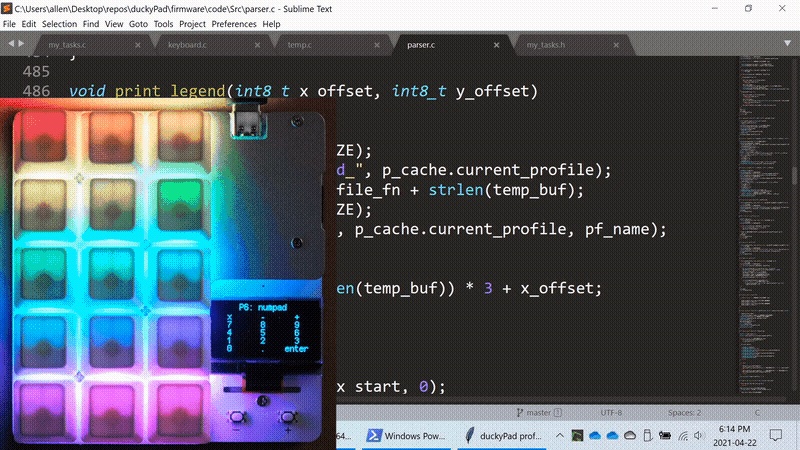Switch to the temp.c tab

(300, 45)
